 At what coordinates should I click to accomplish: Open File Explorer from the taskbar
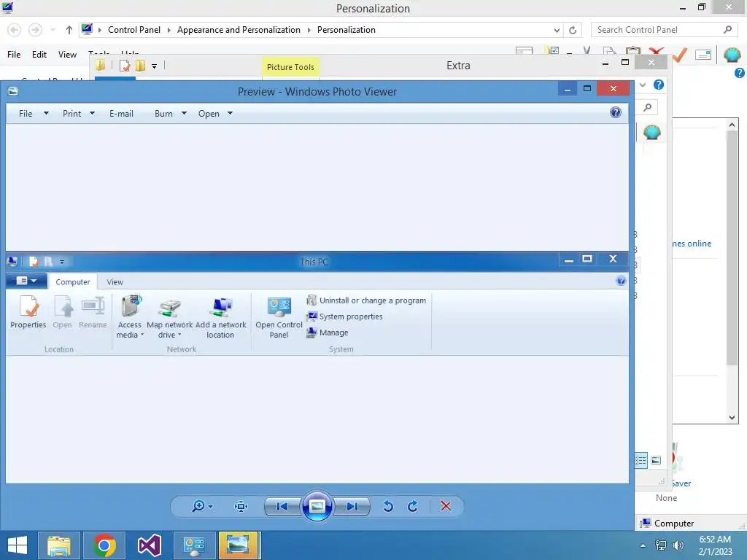tap(58, 545)
